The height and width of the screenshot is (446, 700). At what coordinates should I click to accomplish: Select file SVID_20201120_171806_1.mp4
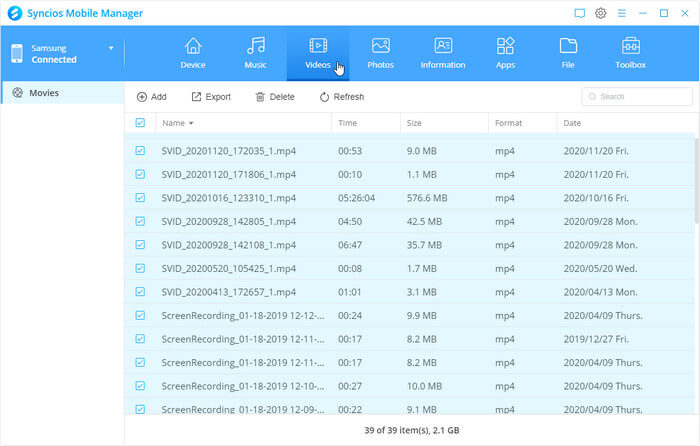[x=229, y=174]
